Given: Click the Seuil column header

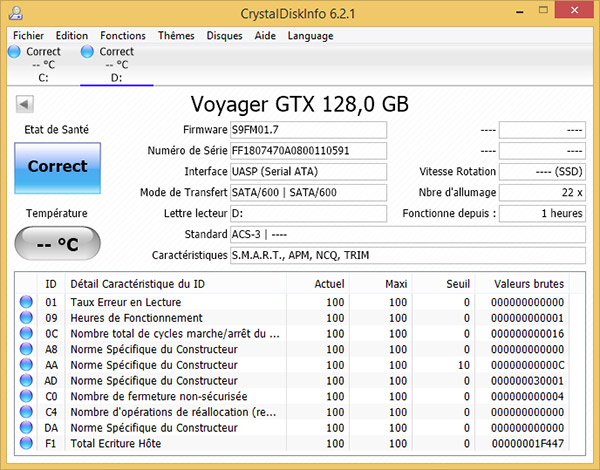Looking at the screenshot, I should point(443,284).
